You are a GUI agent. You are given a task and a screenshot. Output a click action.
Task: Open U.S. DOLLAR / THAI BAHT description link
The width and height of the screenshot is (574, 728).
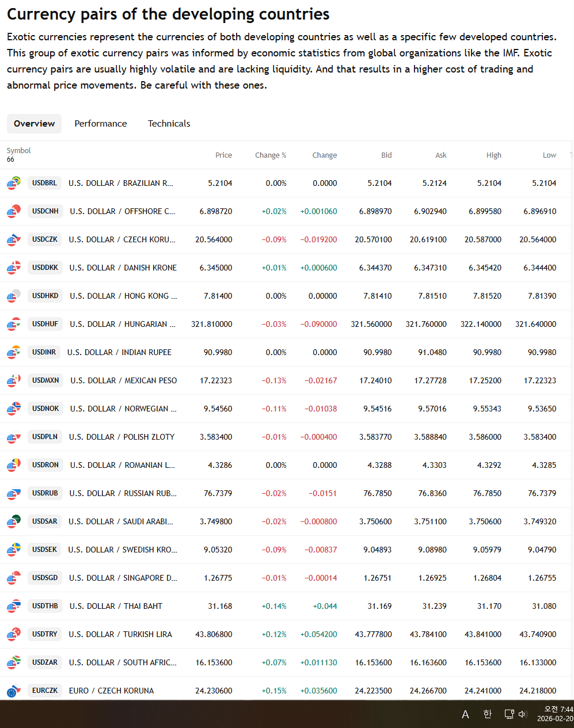coord(116,606)
